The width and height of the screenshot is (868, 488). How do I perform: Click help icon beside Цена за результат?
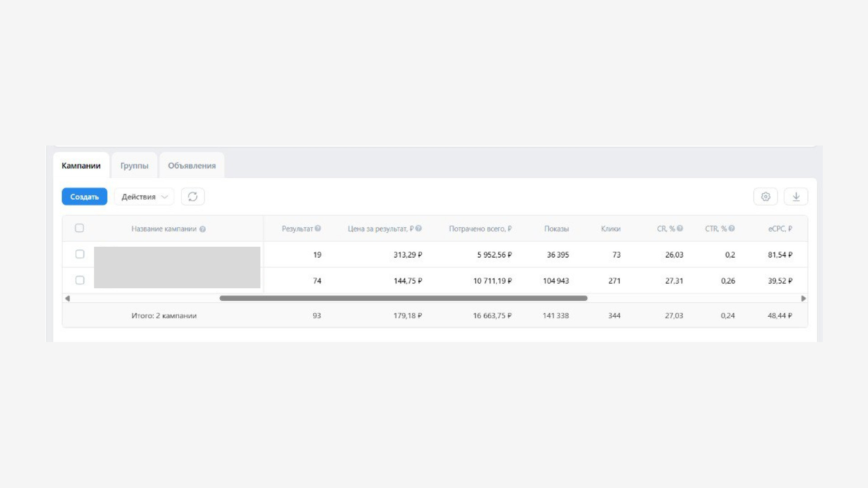tap(419, 228)
